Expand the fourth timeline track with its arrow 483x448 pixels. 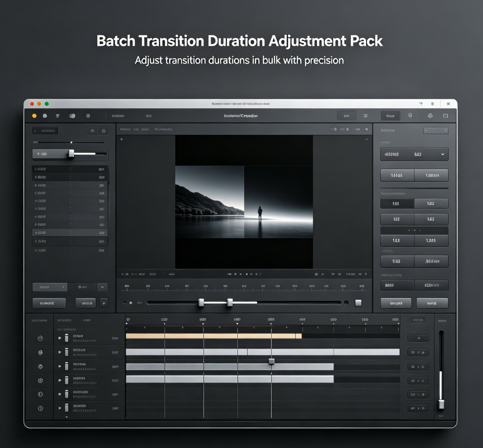(x=60, y=380)
